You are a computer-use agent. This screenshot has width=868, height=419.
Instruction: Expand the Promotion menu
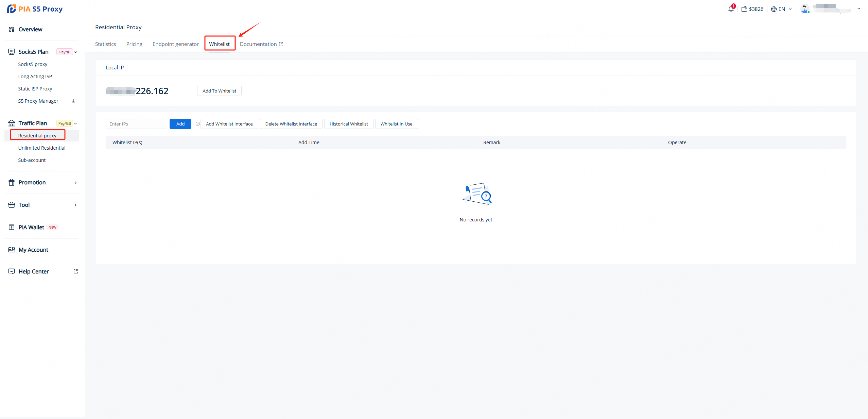[x=75, y=183]
